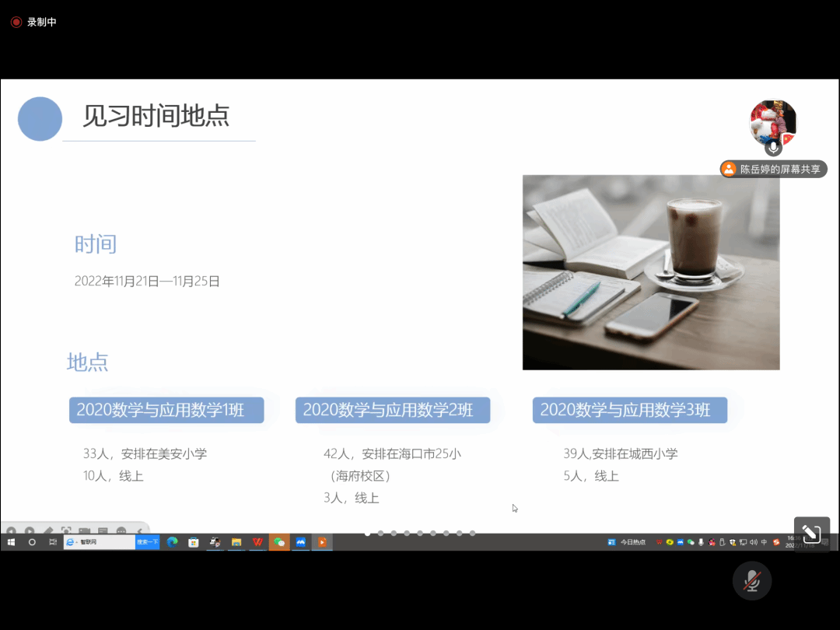Unmute the microphone with the crossed-out mic button

pos(751,580)
